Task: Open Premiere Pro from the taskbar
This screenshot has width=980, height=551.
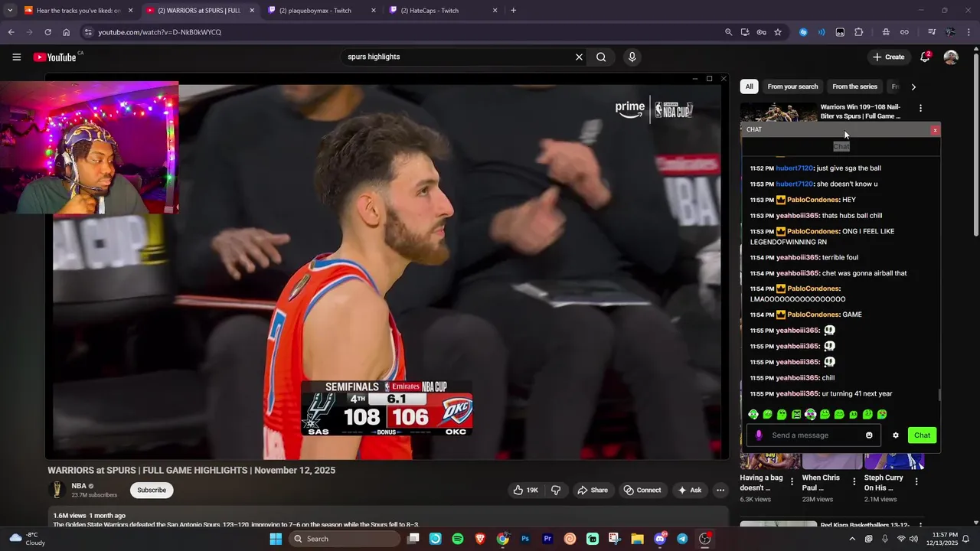Action: 547,539
